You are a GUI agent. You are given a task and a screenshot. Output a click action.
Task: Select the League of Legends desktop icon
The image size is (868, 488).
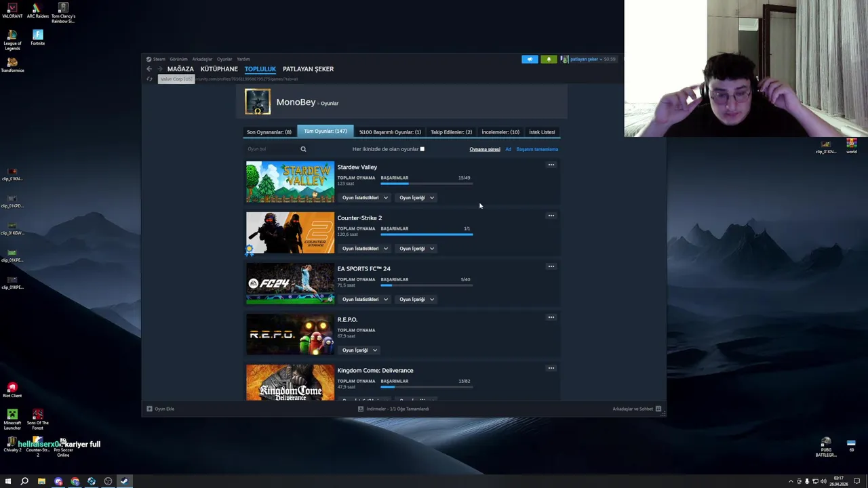pos(12,39)
